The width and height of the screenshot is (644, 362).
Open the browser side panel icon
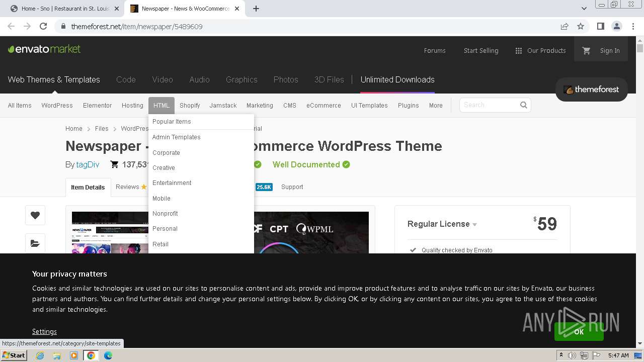[600, 26]
